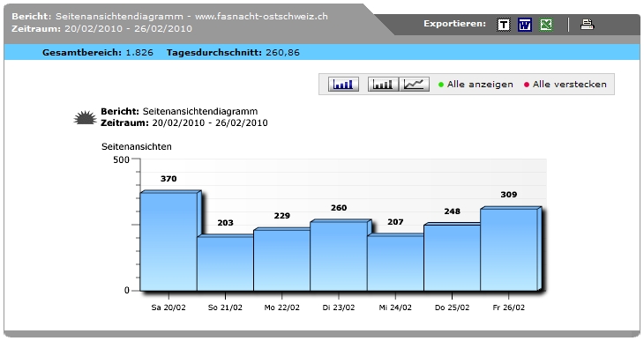Click the Fr 26/02 axis label

pos(508,308)
